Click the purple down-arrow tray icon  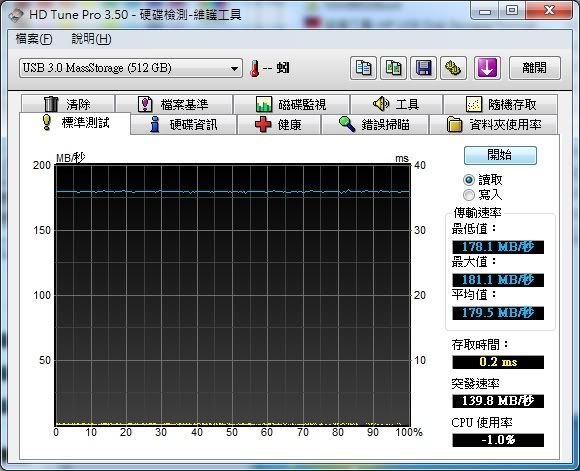[487, 68]
